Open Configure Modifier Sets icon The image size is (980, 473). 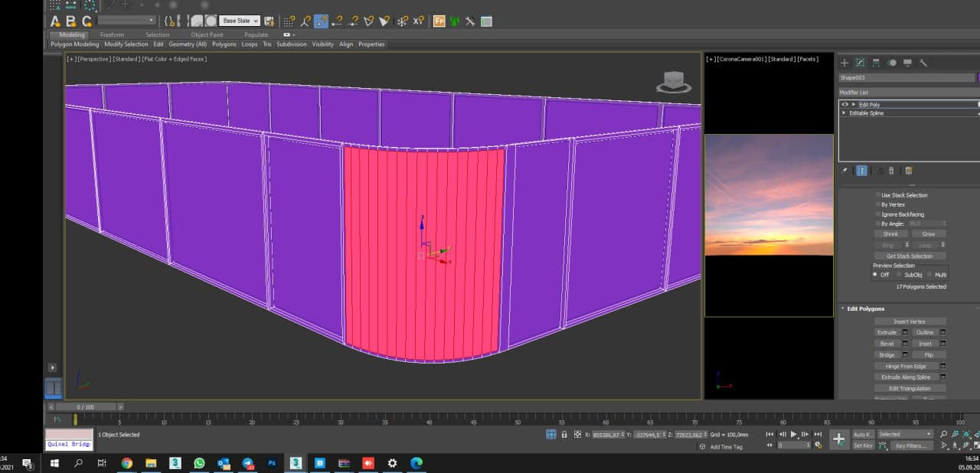pos(909,171)
